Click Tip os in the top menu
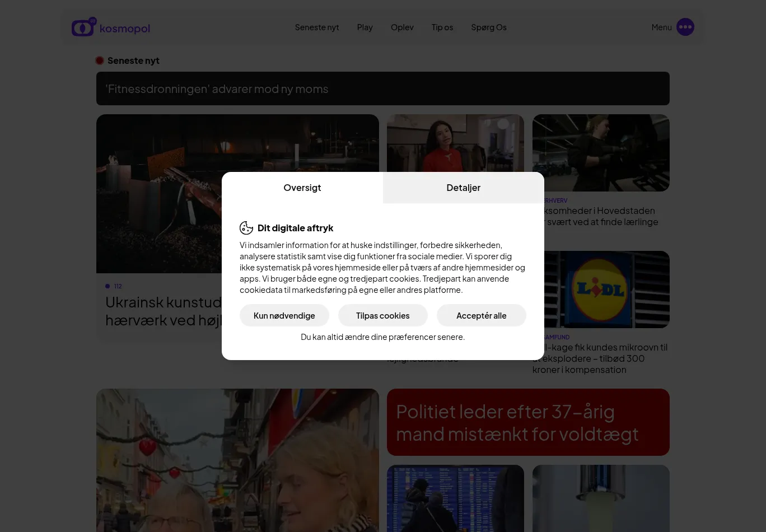Viewport: 766px width, 532px height. pyautogui.click(x=442, y=27)
